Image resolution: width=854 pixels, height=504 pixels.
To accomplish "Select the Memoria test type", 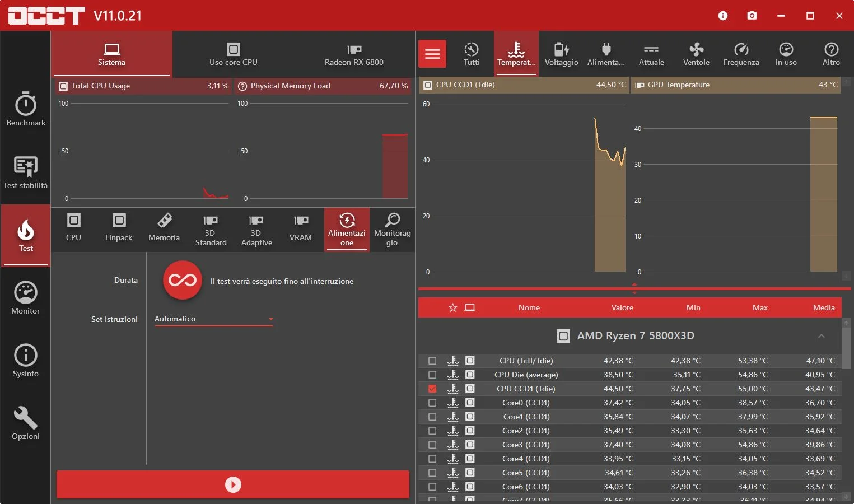I will (x=164, y=228).
